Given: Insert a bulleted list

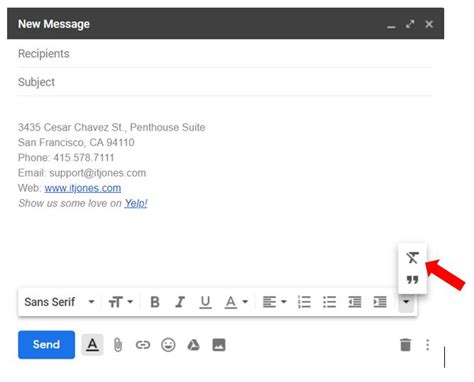Looking at the screenshot, I should coord(329,302).
